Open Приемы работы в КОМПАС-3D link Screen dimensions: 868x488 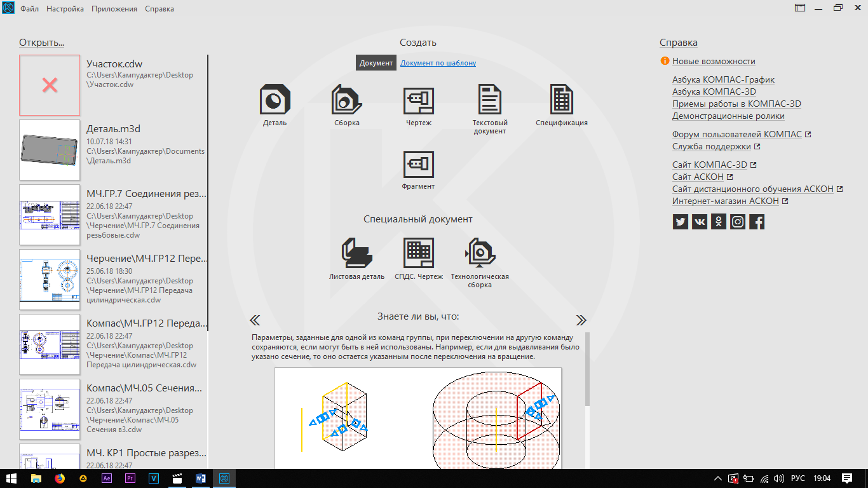(736, 104)
